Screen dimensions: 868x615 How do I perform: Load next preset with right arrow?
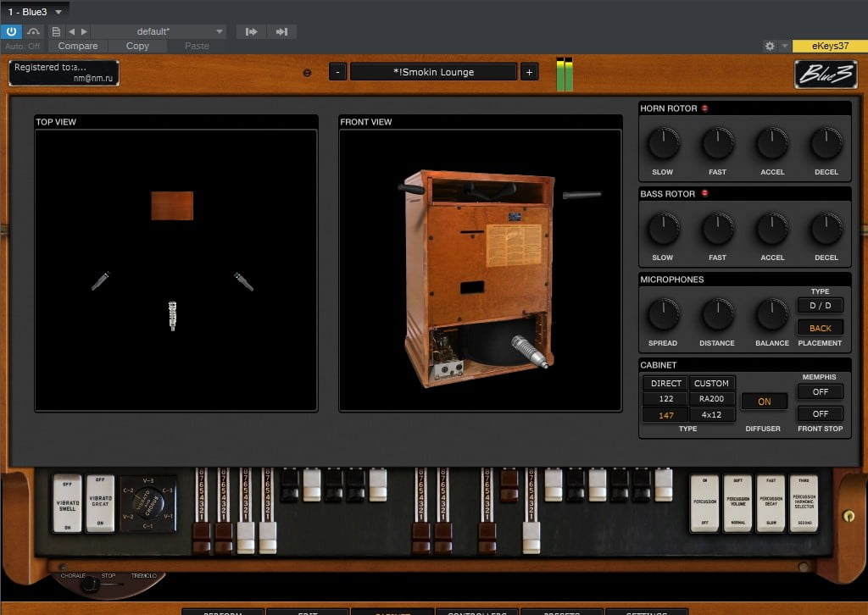[84, 31]
